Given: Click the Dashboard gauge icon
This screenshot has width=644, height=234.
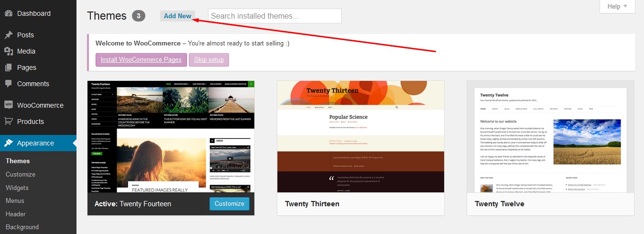Looking at the screenshot, I should (x=8, y=13).
